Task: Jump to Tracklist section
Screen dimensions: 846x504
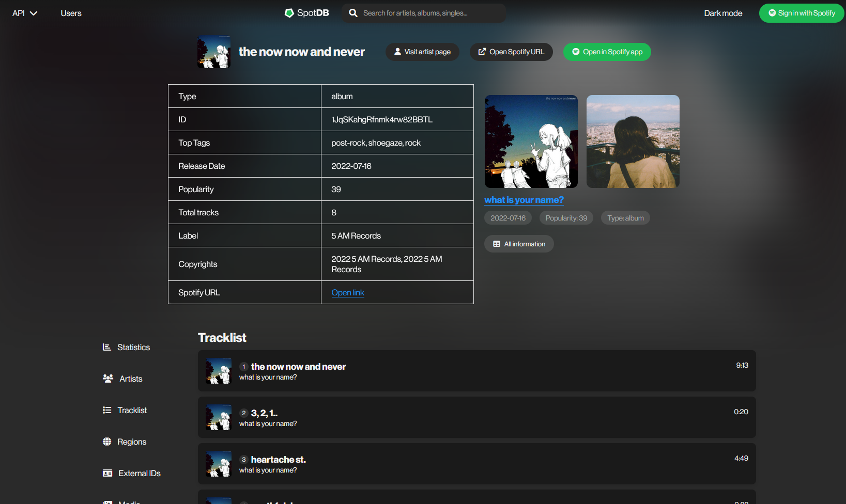Action: point(125,410)
